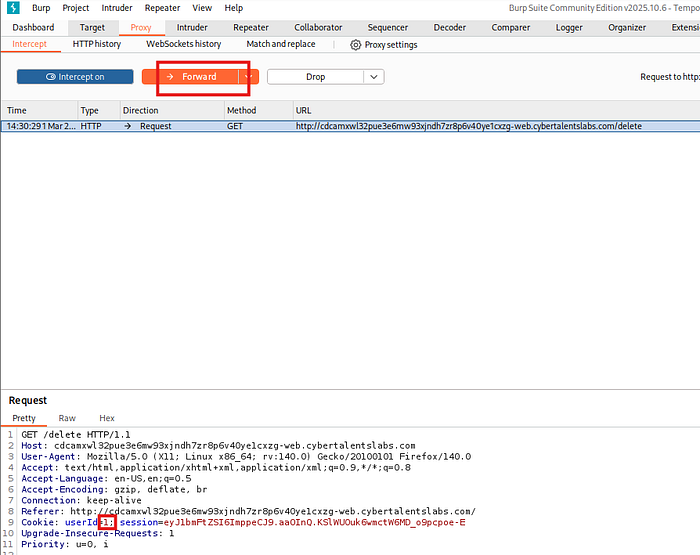This screenshot has width=700, height=555.
Task: Open the View menu
Action: pos(202,8)
